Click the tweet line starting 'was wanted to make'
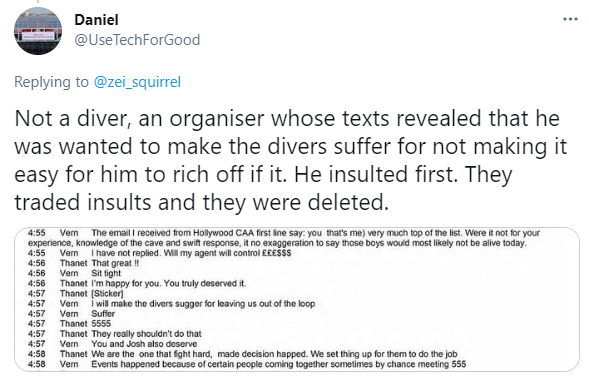589x381 pixels. [x=290, y=147]
